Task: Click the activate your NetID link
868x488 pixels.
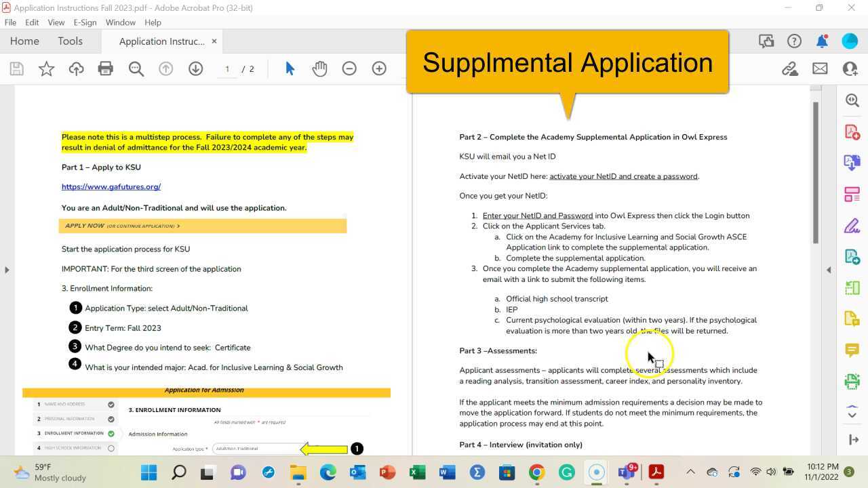Action: pyautogui.click(x=623, y=176)
